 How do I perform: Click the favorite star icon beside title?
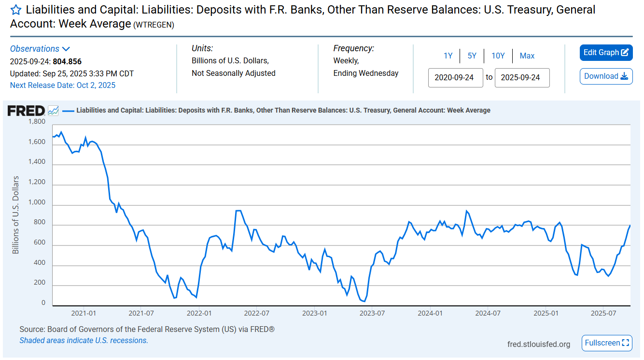[16, 10]
